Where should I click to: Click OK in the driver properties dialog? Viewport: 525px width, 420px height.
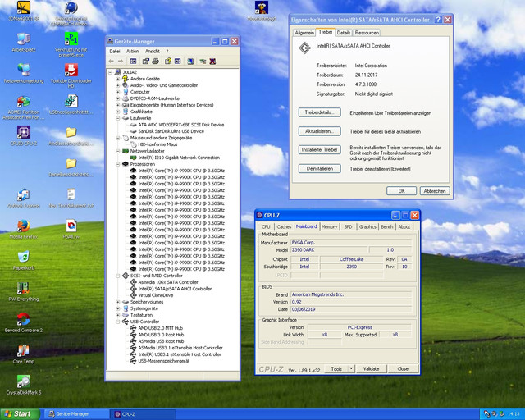(401, 191)
